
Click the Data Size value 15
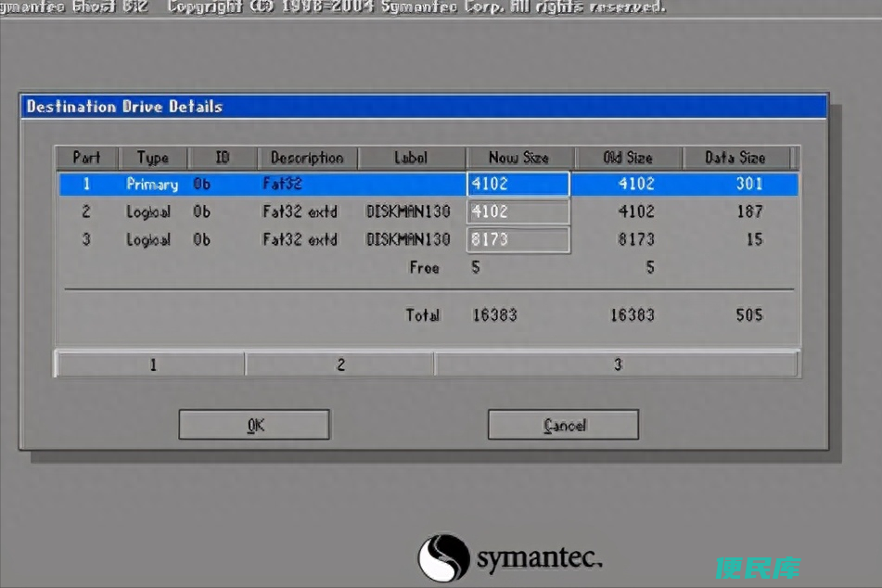(754, 239)
